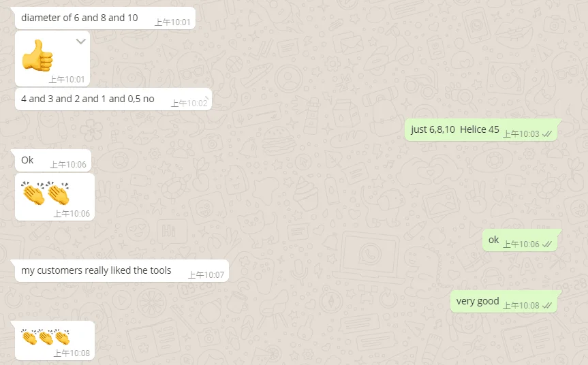The image size is (588, 365).
Task: Click the read ticks on 'very good' message
Action: (547, 306)
